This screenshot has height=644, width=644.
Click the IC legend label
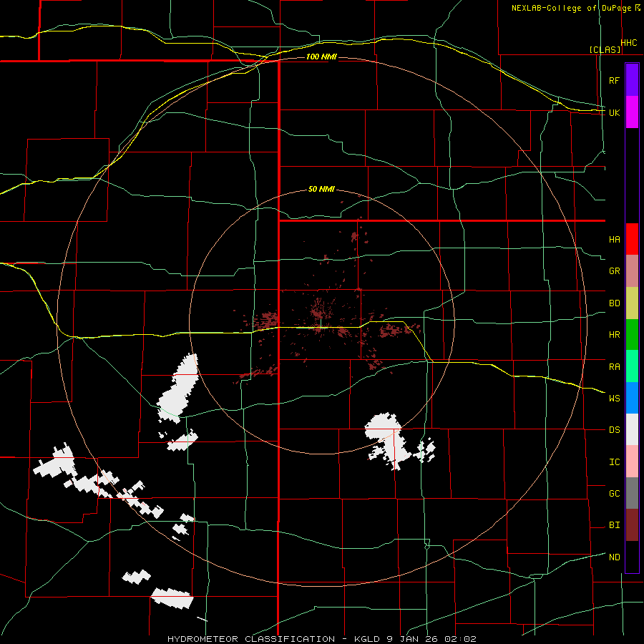[614, 462]
